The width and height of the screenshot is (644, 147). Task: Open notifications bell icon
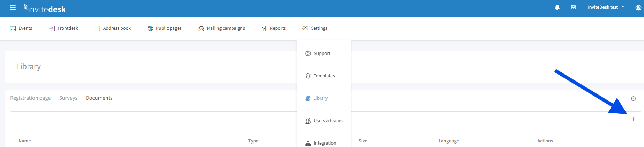tap(557, 7)
